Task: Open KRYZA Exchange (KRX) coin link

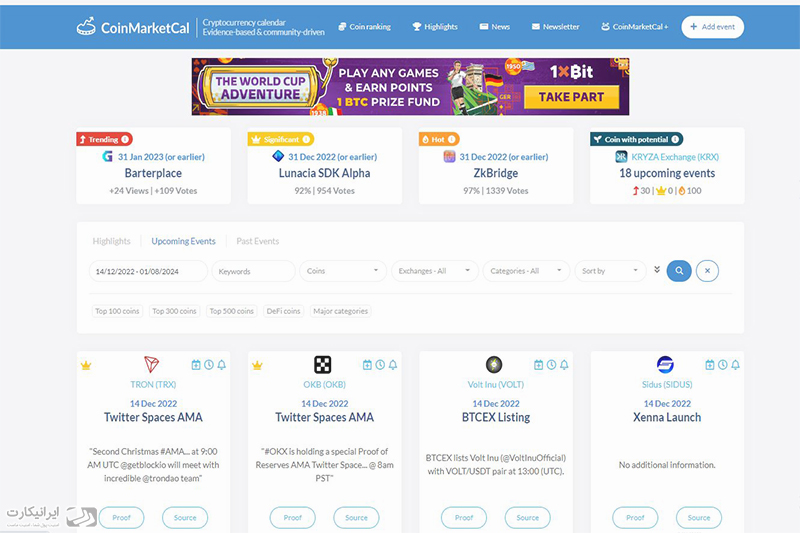Action: click(x=674, y=157)
